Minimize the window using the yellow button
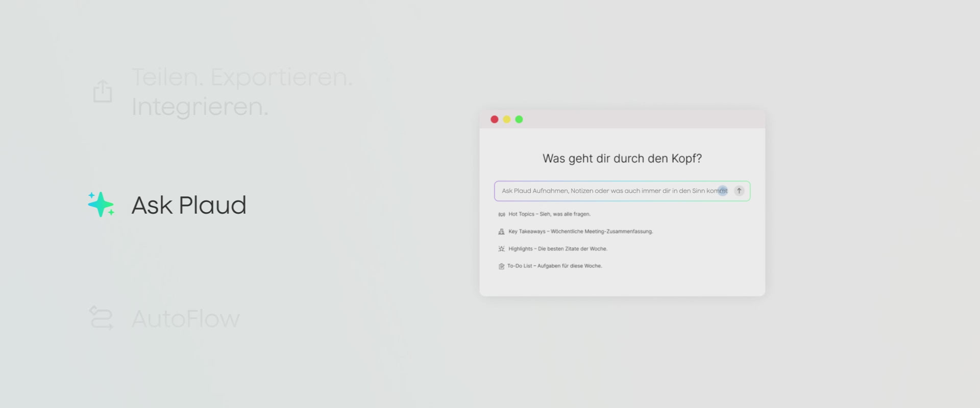Image resolution: width=980 pixels, height=408 pixels. point(506,119)
